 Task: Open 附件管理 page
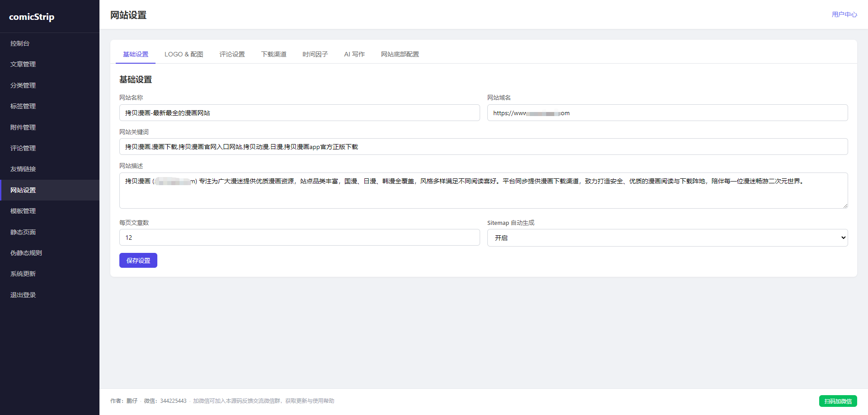click(x=50, y=127)
